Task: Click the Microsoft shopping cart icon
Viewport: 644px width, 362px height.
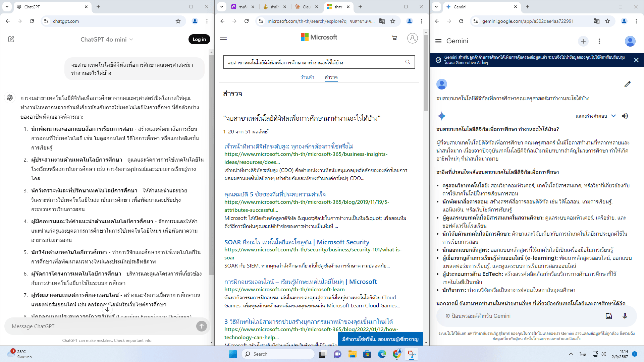Action: (394, 38)
